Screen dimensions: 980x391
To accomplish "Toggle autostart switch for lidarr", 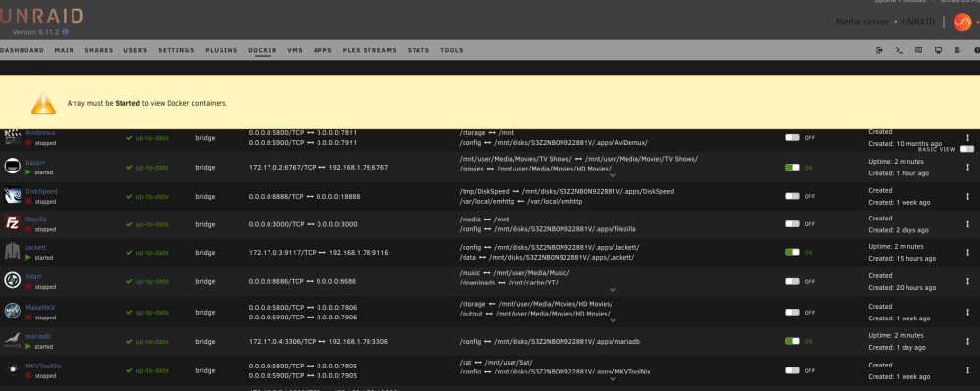I will pyautogui.click(x=792, y=281).
